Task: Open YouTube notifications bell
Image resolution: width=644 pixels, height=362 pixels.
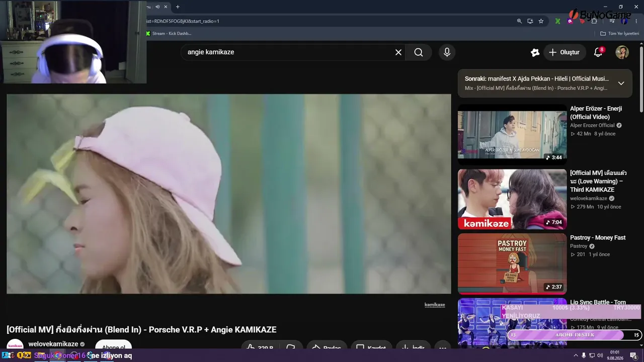Action: [x=598, y=52]
